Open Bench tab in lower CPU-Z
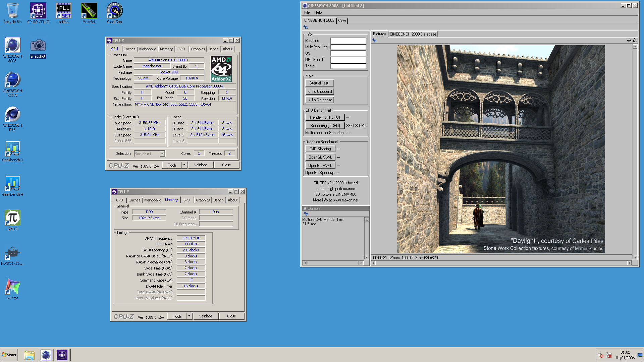The height and width of the screenshot is (362, 644). [218, 200]
